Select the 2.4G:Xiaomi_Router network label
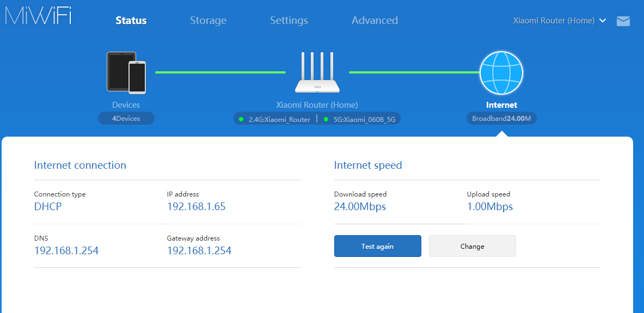 [x=279, y=119]
